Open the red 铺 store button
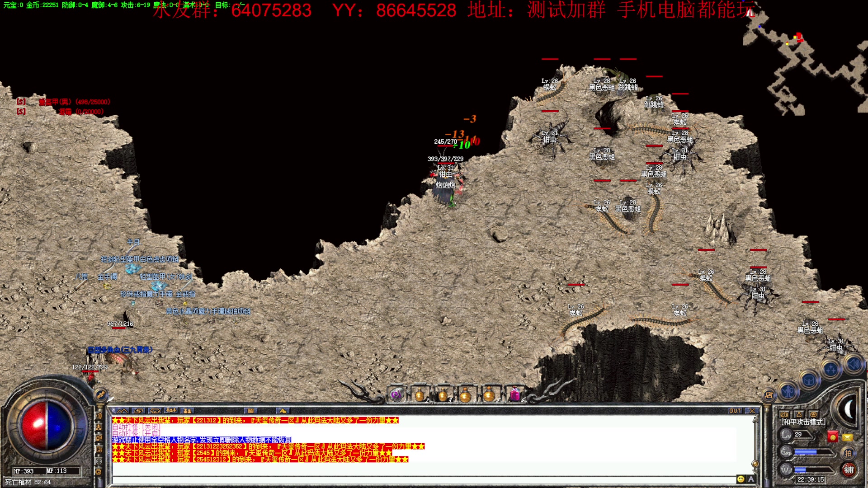The image size is (868, 488). click(x=849, y=470)
